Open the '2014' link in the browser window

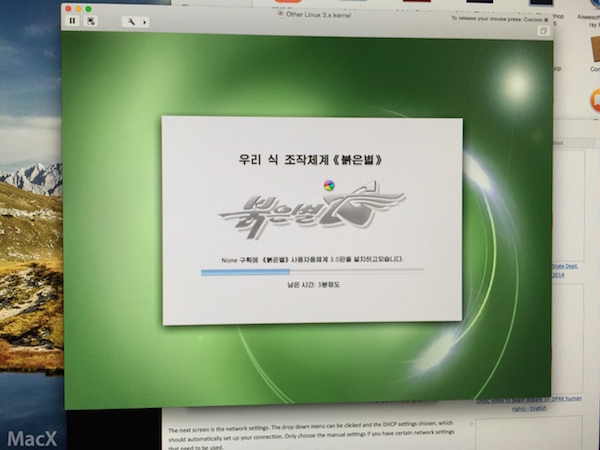558,275
